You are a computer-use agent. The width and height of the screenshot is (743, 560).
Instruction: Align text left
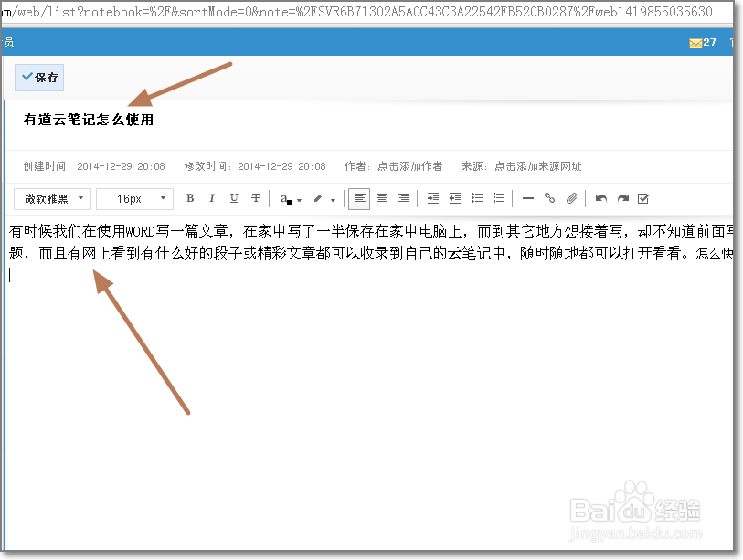360,198
